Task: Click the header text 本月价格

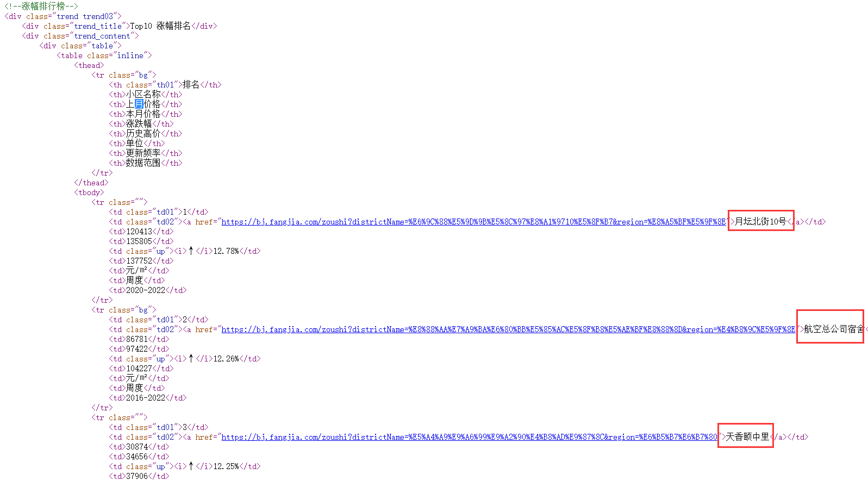Action: [x=143, y=114]
